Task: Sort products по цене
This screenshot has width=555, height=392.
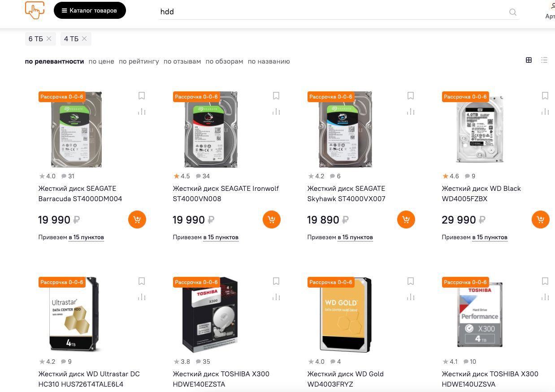Action: point(101,61)
